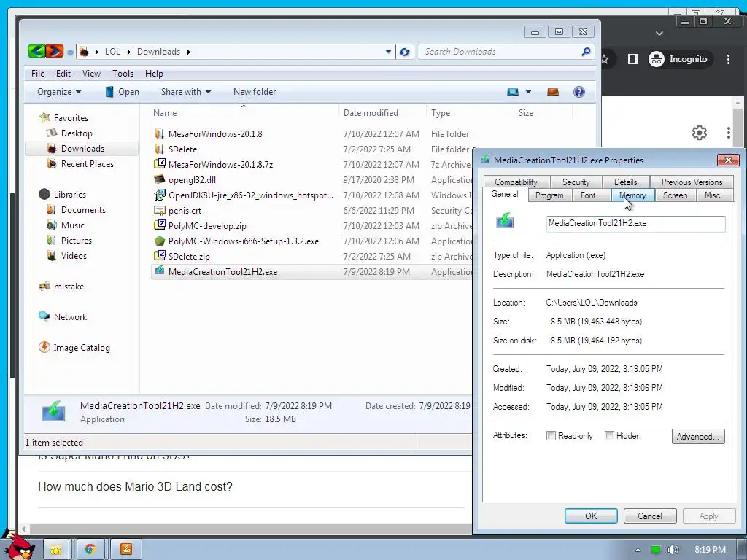This screenshot has height=560, width=747.
Task: Click OK in the Properties dialog
Action: pyautogui.click(x=591, y=516)
